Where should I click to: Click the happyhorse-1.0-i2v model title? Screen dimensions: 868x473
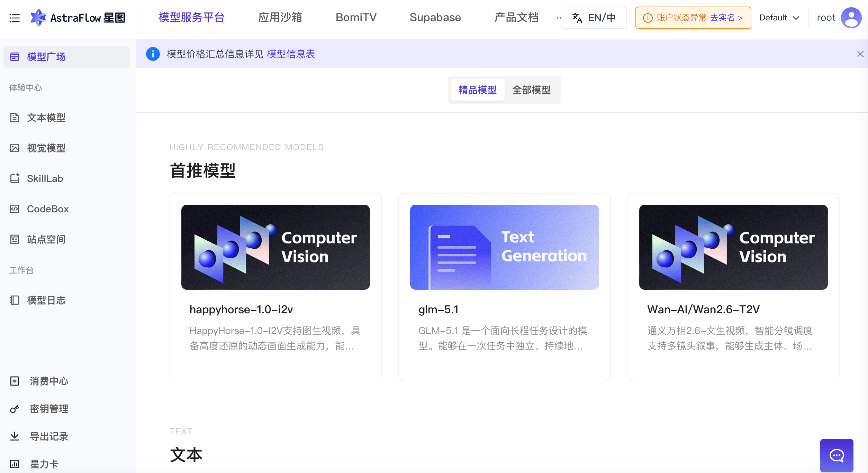[x=241, y=309]
